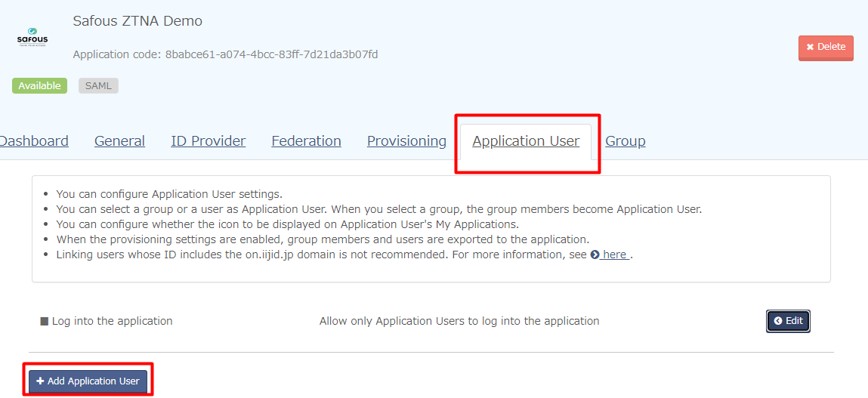Screen dimensions: 868x398
Task: Click the plus icon on Add Application User
Action: click(40, 381)
